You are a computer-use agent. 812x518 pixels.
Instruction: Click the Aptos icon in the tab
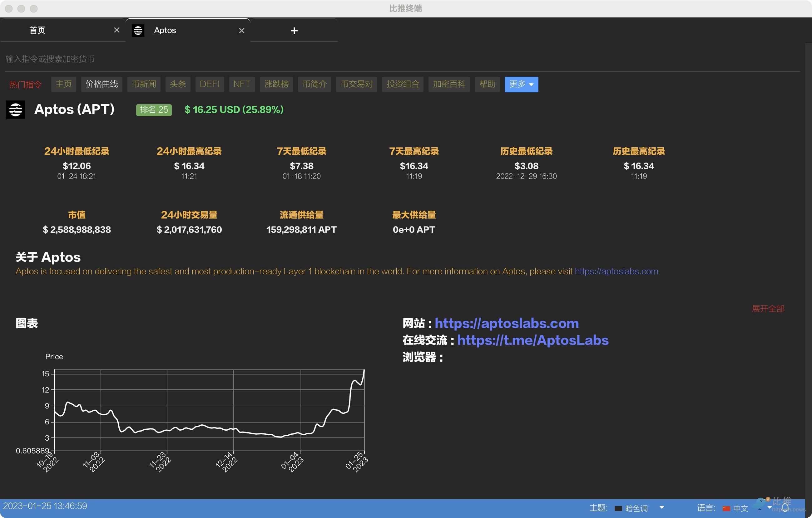(x=138, y=30)
